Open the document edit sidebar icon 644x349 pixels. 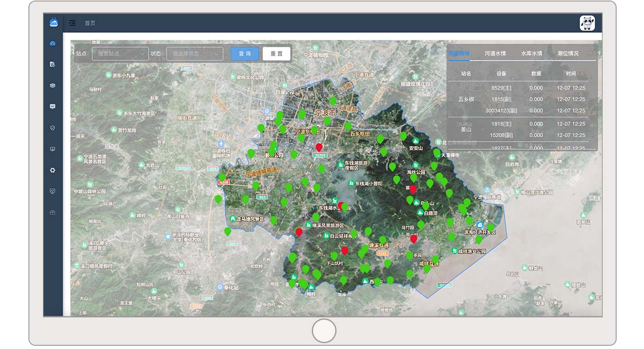coord(53,64)
